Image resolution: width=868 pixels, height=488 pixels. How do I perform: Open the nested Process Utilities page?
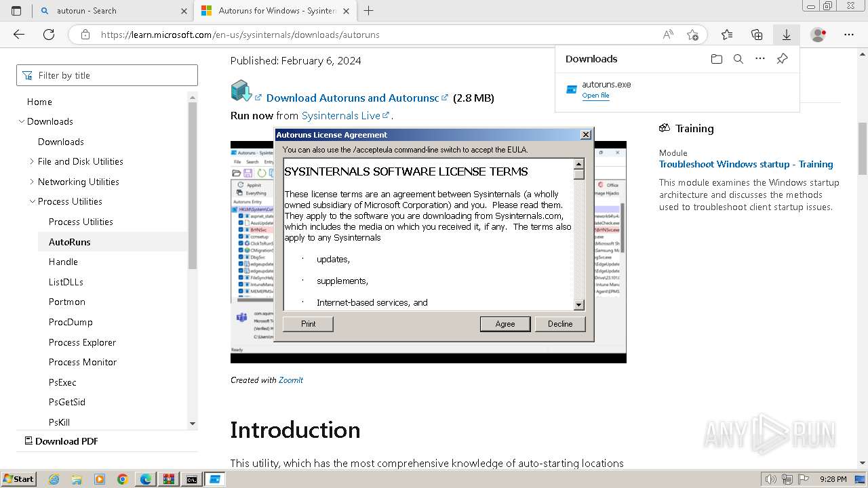(x=81, y=222)
